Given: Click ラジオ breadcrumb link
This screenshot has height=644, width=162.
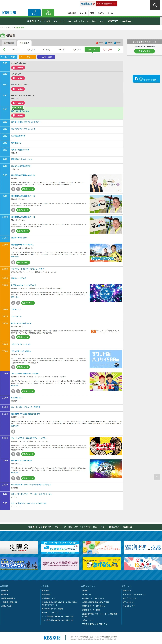Looking at the screenshot, I should pos(10,28).
